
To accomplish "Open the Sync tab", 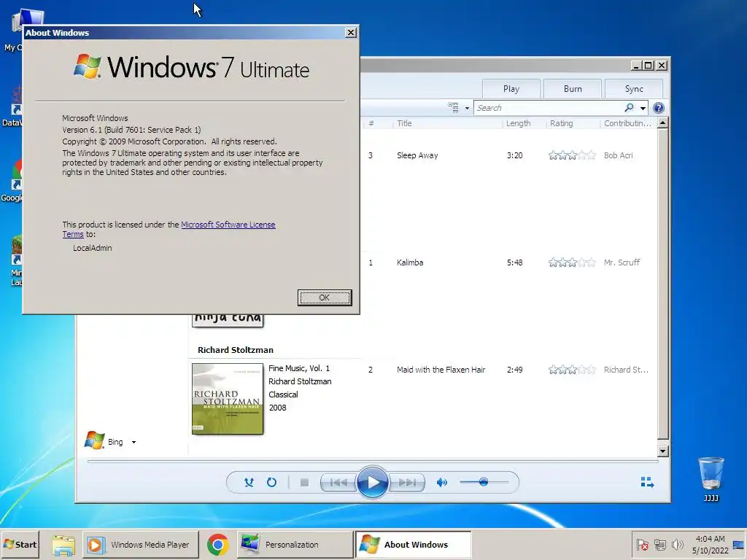I will (x=634, y=88).
